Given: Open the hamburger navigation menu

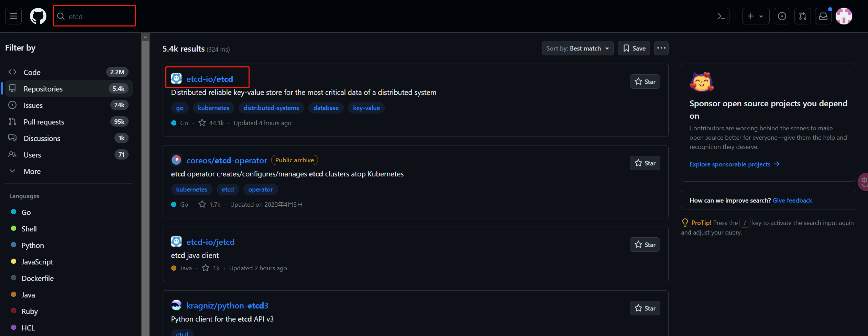Looking at the screenshot, I should (13, 16).
